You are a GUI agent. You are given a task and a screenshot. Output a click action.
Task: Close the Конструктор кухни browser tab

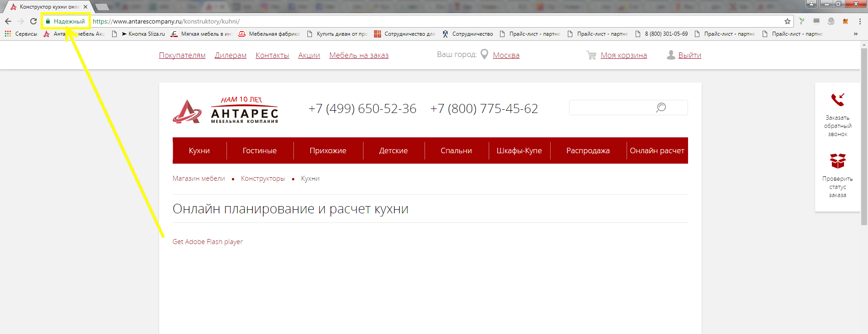[x=85, y=7]
